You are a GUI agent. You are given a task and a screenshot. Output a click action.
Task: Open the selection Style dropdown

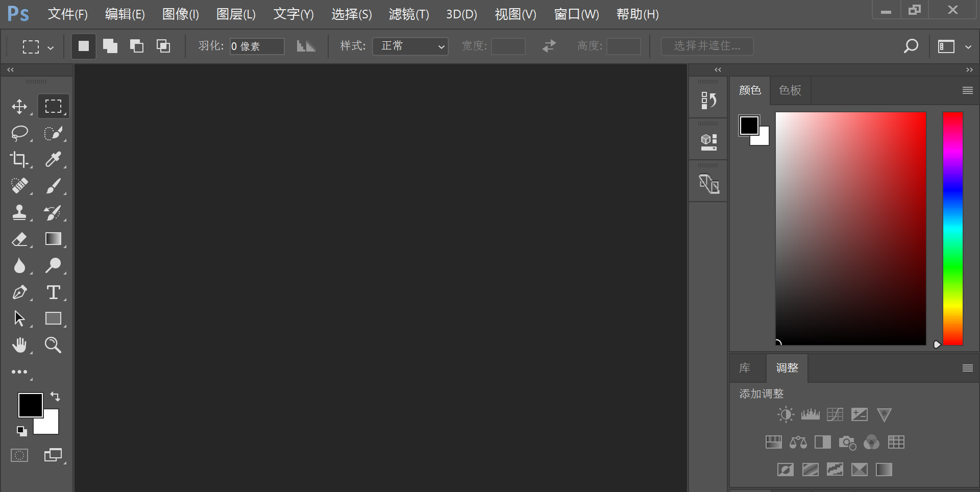tap(410, 46)
